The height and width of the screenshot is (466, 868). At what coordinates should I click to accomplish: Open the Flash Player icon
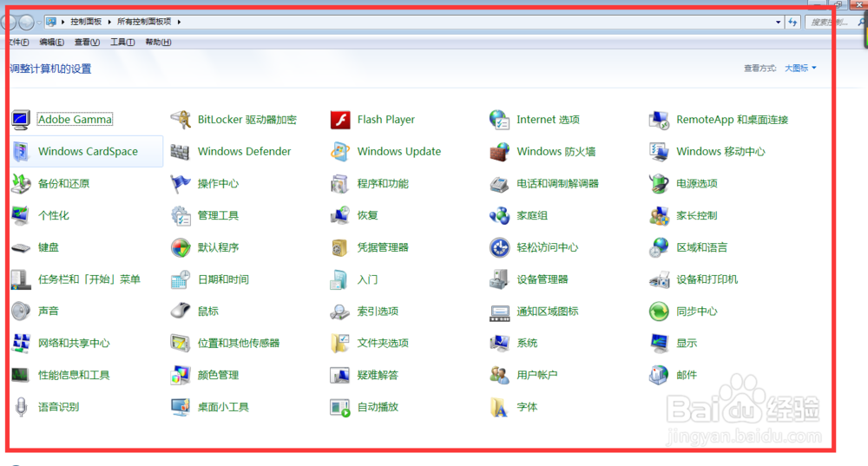pyautogui.click(x=340, y=120)
